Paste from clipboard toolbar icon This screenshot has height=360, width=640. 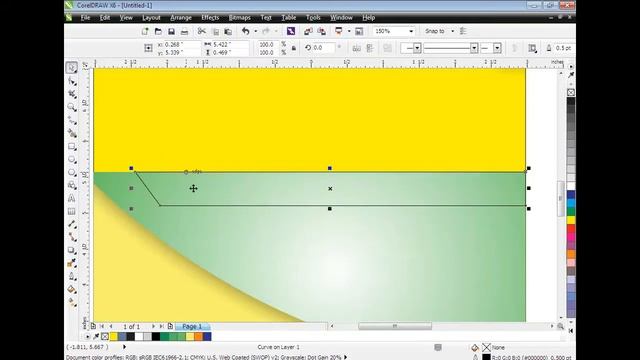click(x=228, y=31)
